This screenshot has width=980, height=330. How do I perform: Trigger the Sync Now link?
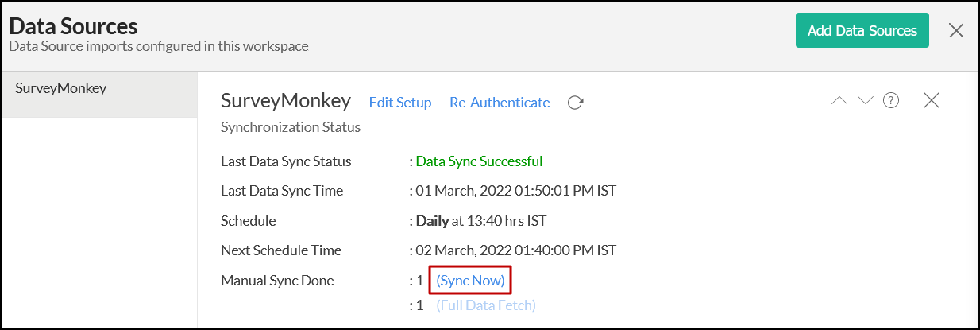pos(470,281)
